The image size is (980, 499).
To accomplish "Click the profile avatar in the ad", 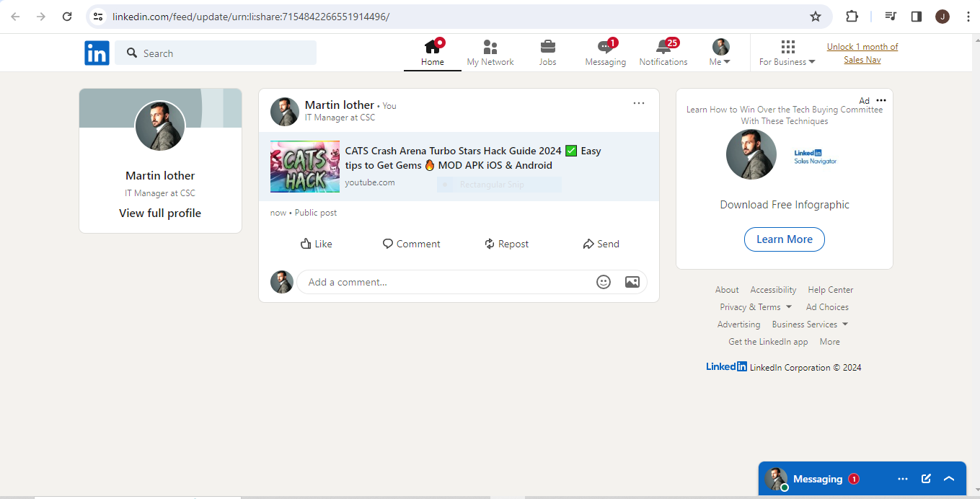I will click(751, 154).
